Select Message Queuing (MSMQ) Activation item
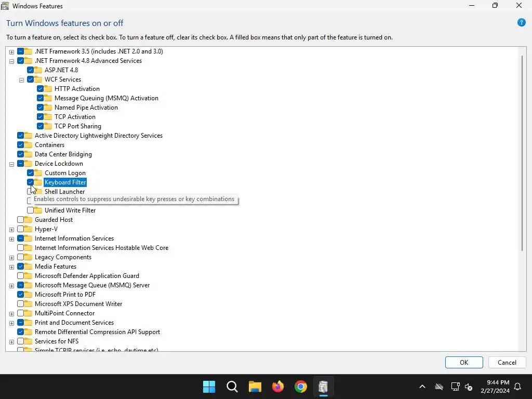 click(106, 98)
